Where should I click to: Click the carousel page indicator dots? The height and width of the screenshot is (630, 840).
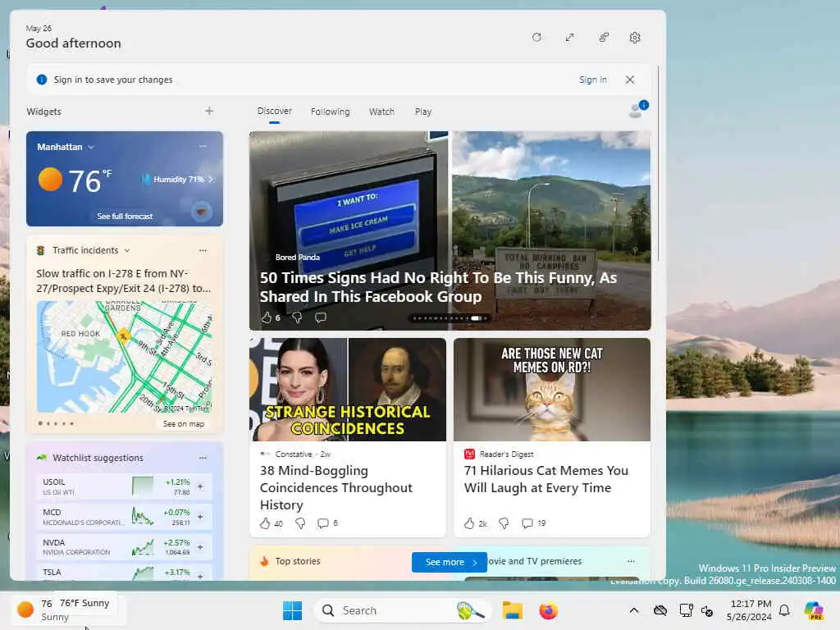coord(450,318)
